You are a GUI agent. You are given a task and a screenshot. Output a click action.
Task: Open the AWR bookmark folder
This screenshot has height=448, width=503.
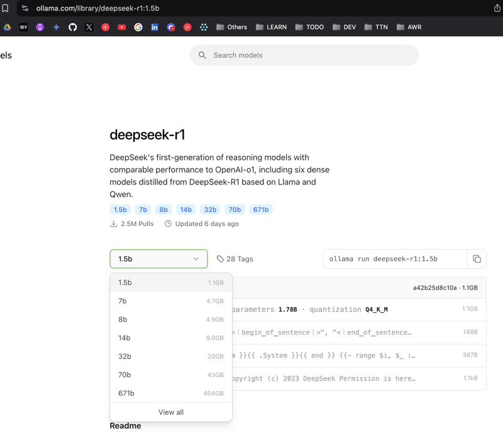[x=409, y=27]
